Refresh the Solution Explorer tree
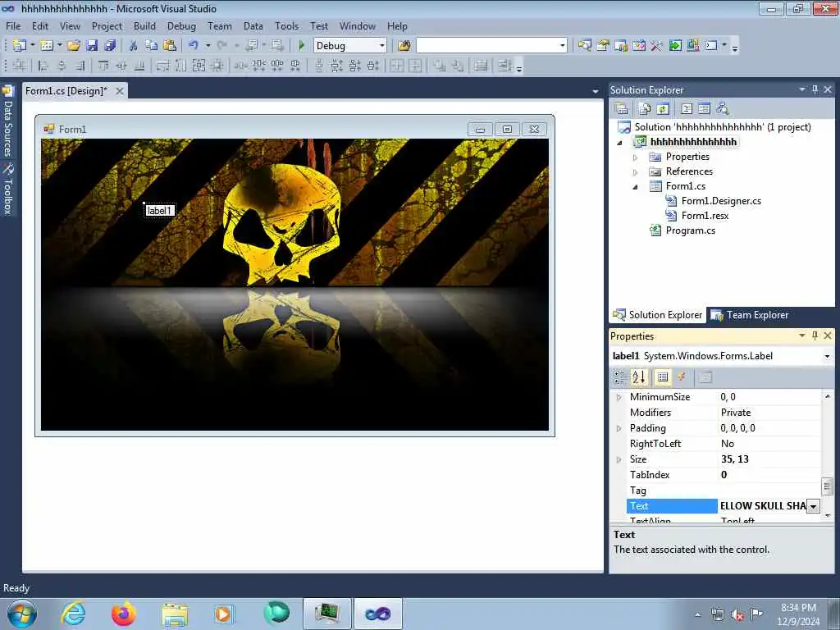Image resolution: width=840 pixels, height=630 pixels. 663,109
